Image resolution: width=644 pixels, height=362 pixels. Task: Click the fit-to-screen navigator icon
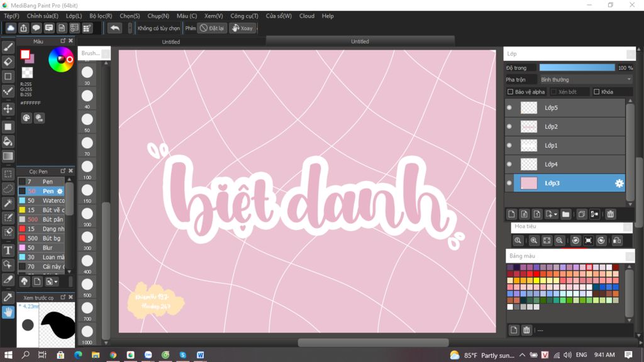pyautogui.click(x=547, y=241)
